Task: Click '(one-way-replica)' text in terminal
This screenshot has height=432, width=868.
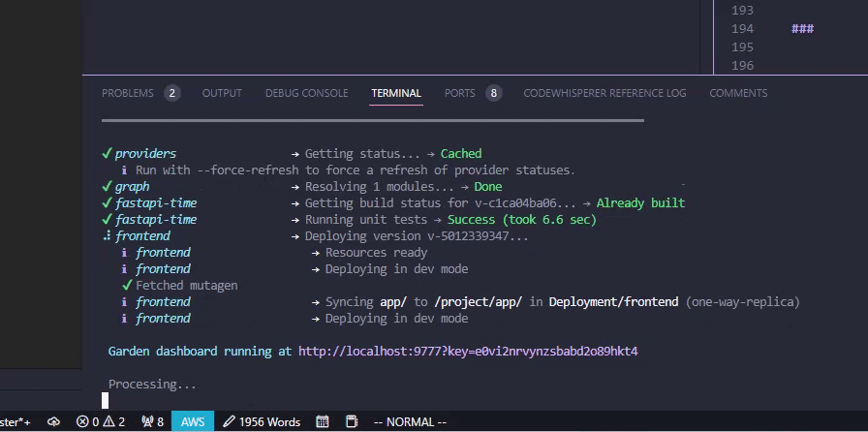Action: point(743,302)
